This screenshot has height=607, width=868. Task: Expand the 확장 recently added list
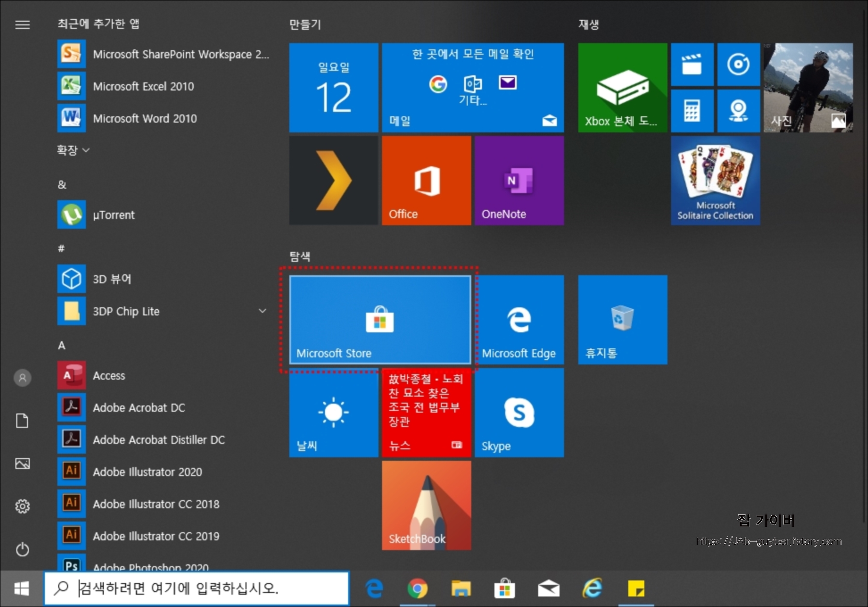click(x=73, y=150)
